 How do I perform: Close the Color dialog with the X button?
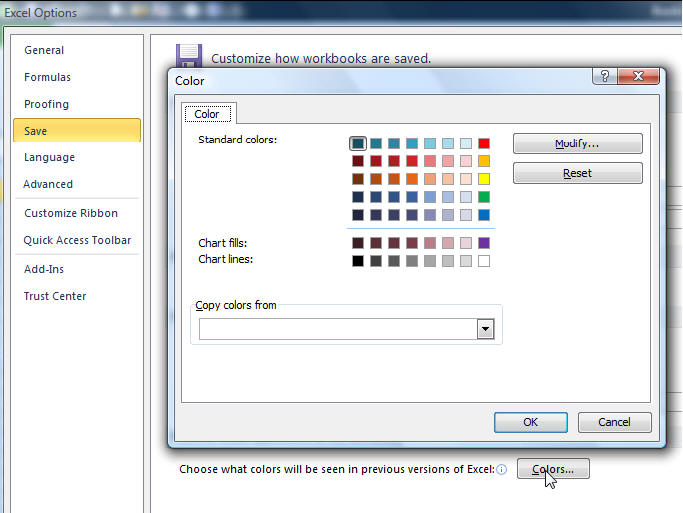point(638,76)
